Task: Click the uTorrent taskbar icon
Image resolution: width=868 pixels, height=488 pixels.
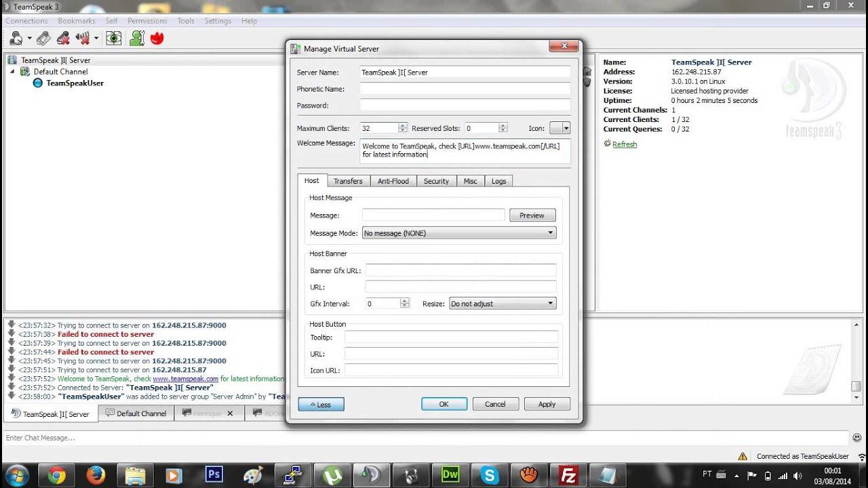Action: click(332, 475)
